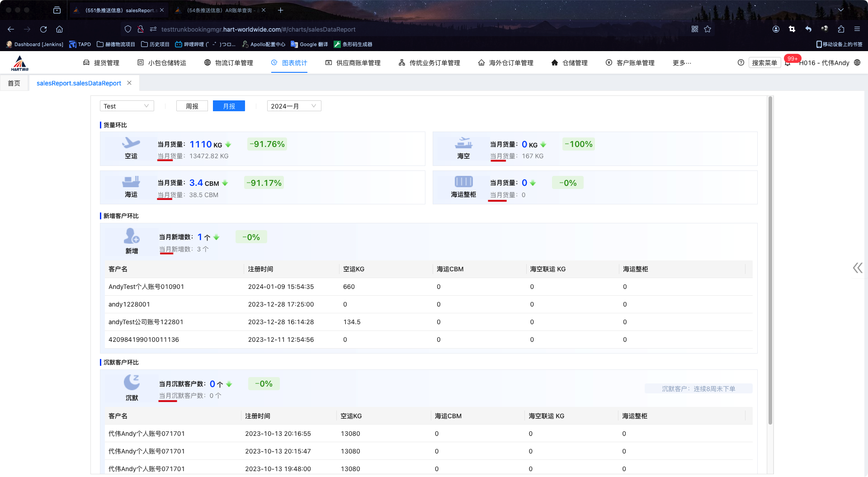Open the help question mark icon
This screenshot has height=477, width=868.
(x=741, y=63)
